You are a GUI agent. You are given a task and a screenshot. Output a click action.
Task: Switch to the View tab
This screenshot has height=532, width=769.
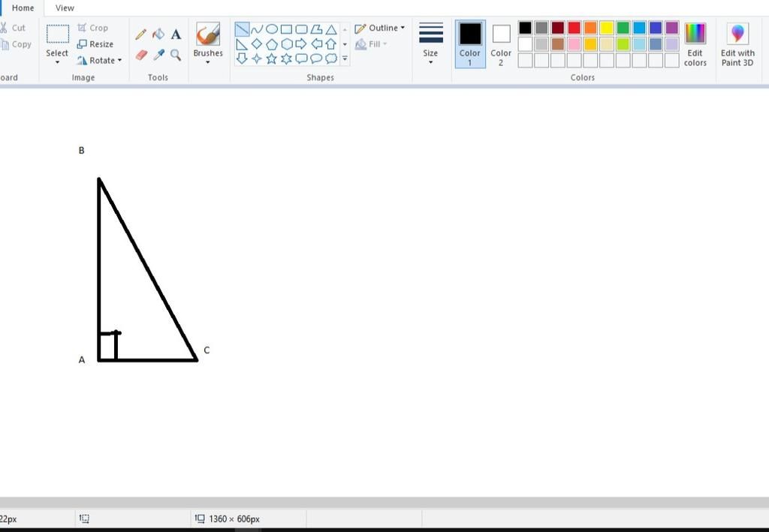(65, 8)
